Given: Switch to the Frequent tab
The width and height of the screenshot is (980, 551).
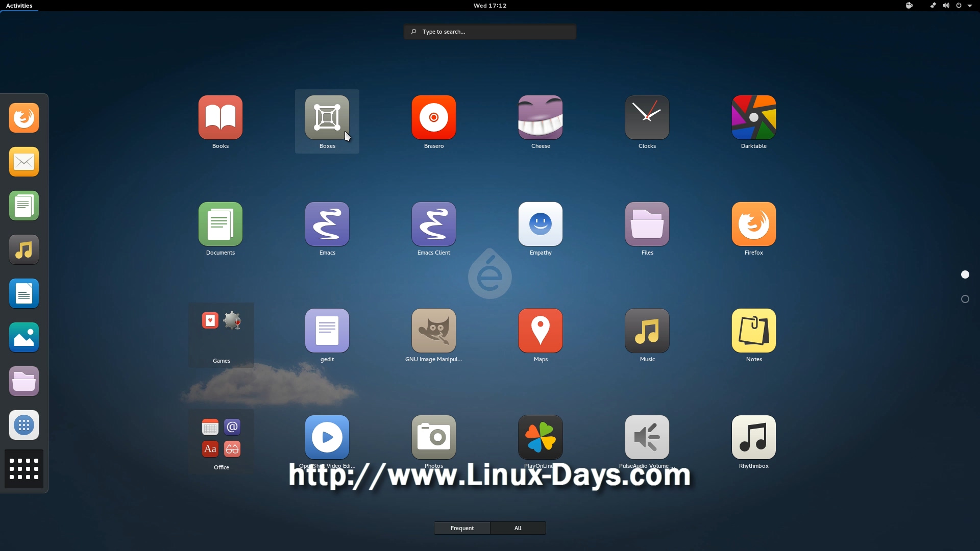Looking at the screenshot, I should (462, 528).
